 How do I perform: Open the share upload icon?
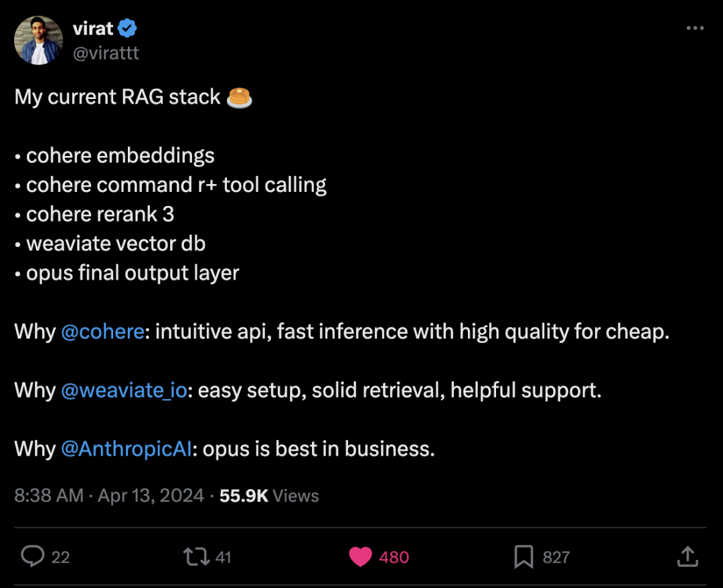688,556
